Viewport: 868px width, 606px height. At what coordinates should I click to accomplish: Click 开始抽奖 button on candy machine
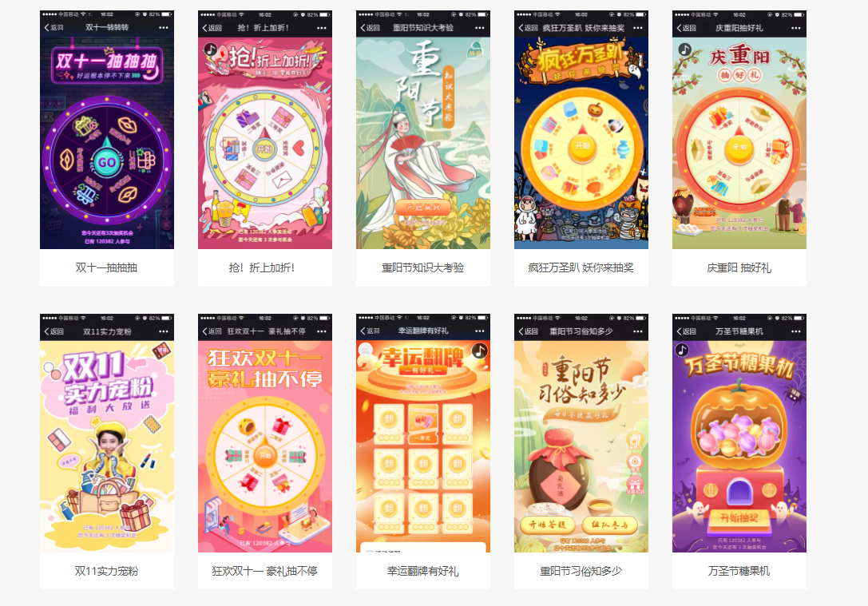tap(739, 518)
